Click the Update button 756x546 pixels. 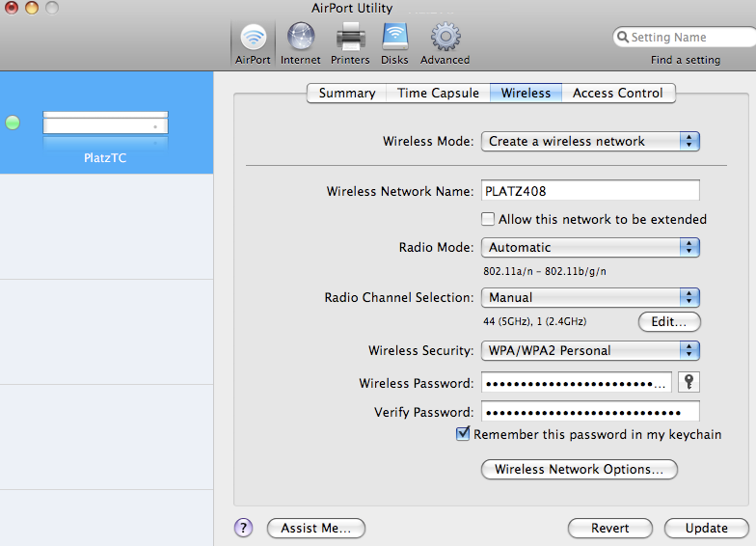tap(706, 529)
